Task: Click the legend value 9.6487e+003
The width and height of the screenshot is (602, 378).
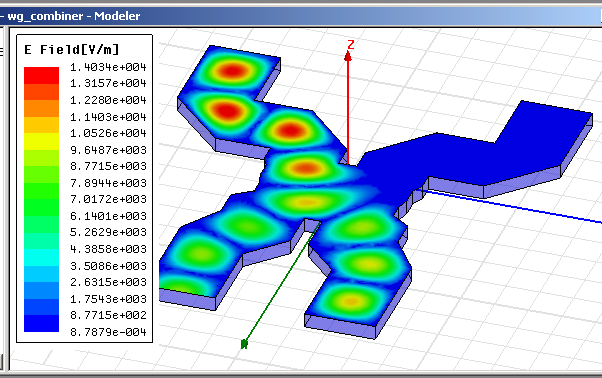Action: coord(108,150)
